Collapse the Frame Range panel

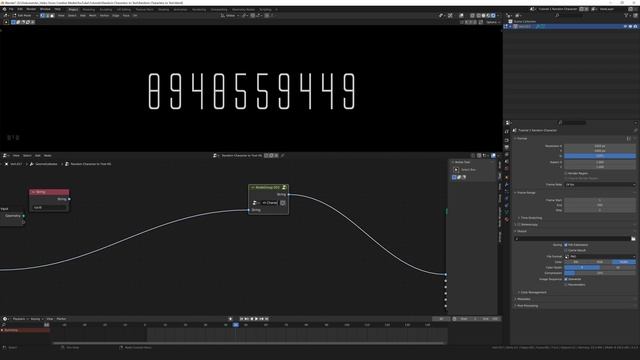point(526,193)
